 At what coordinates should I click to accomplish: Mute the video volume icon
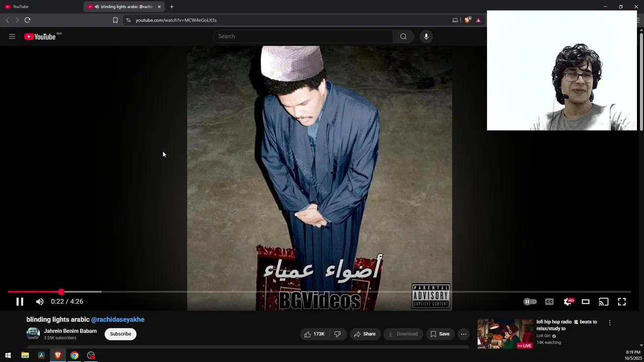pos(40,302)
